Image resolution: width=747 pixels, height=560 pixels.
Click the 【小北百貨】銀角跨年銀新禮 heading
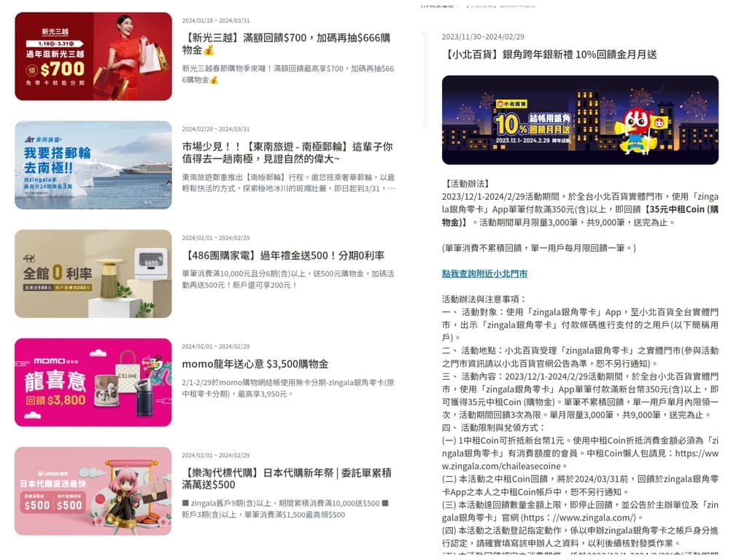[x=550, y=54]
